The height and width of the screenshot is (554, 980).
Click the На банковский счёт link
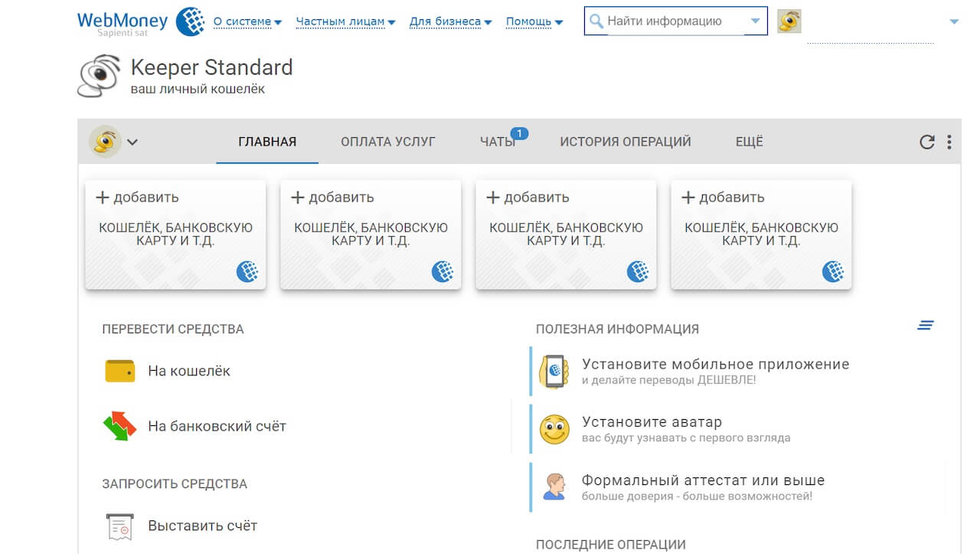point(217,426)
